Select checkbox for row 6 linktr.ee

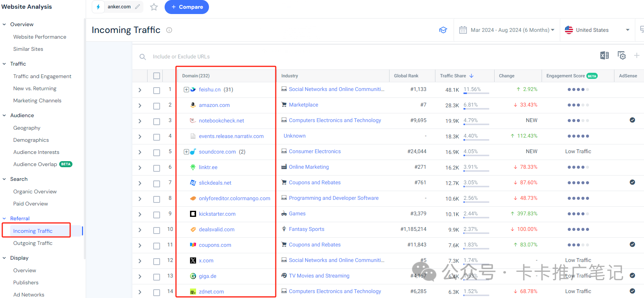click(x=157, y=168)
